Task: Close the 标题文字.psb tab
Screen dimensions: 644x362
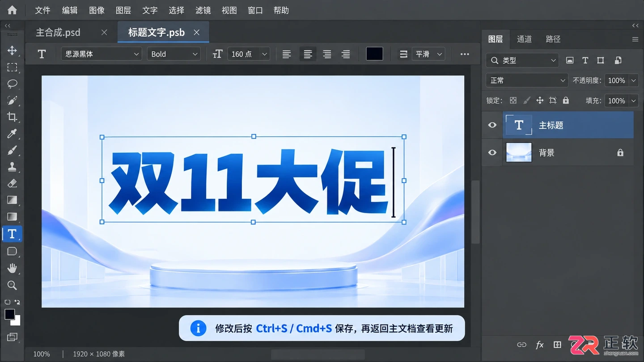Action: tap(196, 32)
